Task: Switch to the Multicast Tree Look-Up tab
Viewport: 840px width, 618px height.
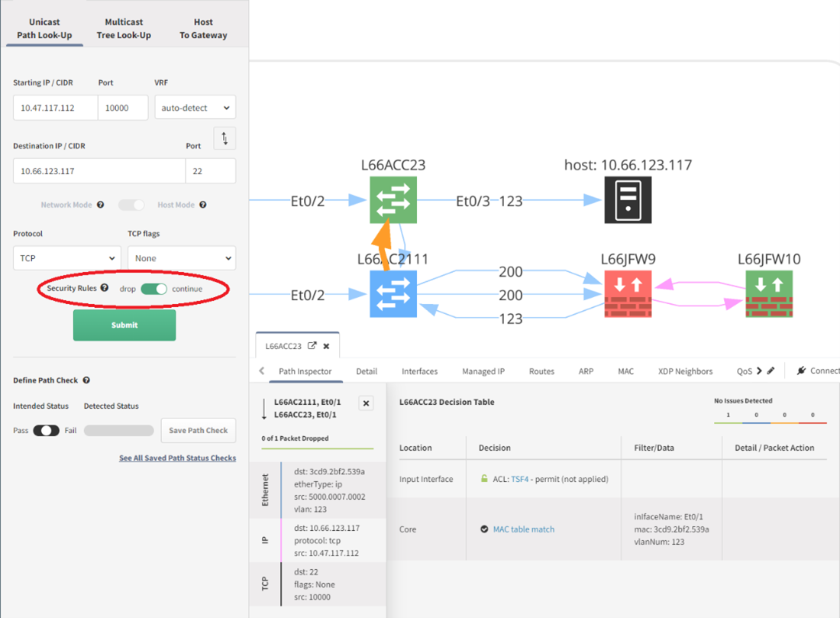Action: 124,28
